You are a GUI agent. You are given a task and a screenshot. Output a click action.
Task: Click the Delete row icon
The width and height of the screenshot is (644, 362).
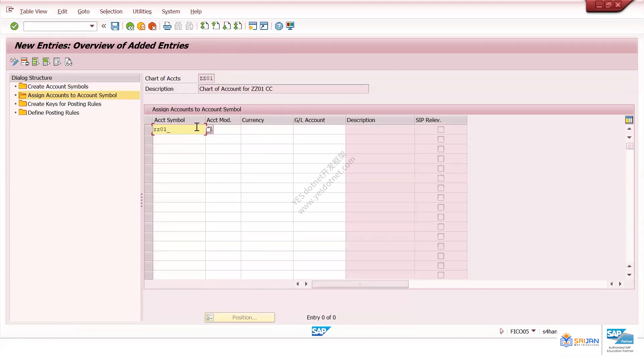[x=25, y=62]
